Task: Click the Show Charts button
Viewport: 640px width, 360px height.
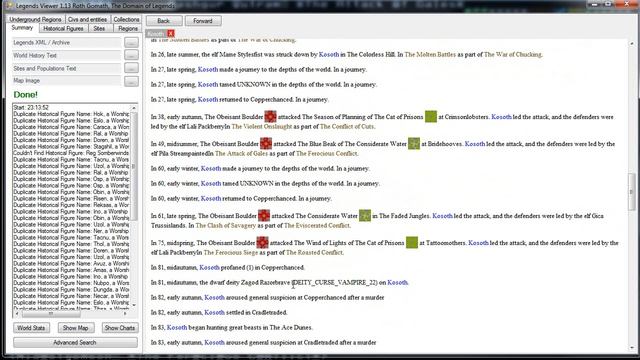Action: pyautogui.click(x=120, y=328)
